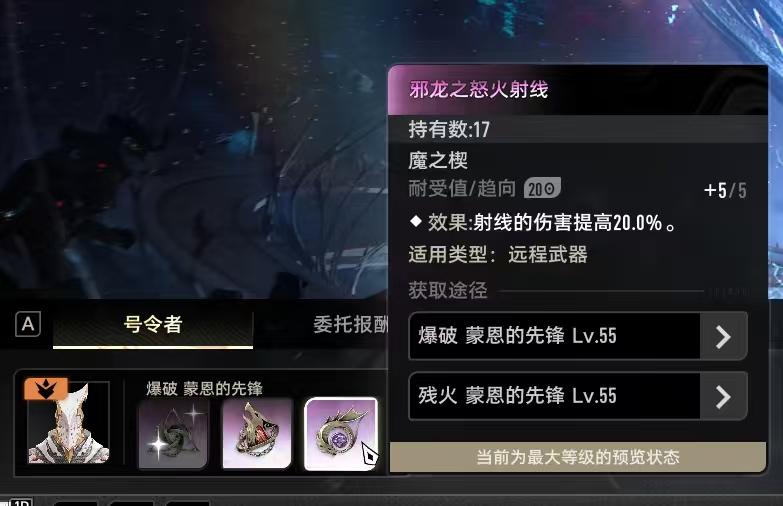Expand chevron on 爆破 蒙恩的先锋 Lv.55 row
Image resolution: width=783 pixels, height=506 pixels.
click(723, 336)
